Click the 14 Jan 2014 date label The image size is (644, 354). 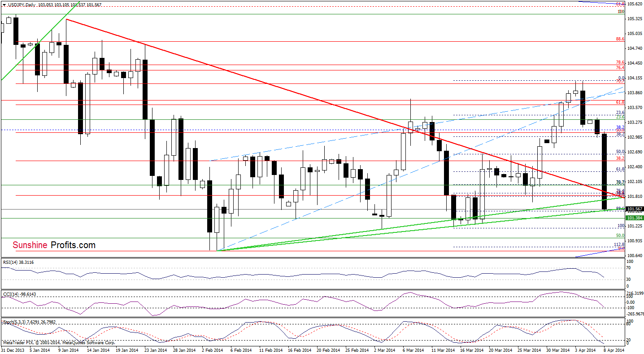98,350
